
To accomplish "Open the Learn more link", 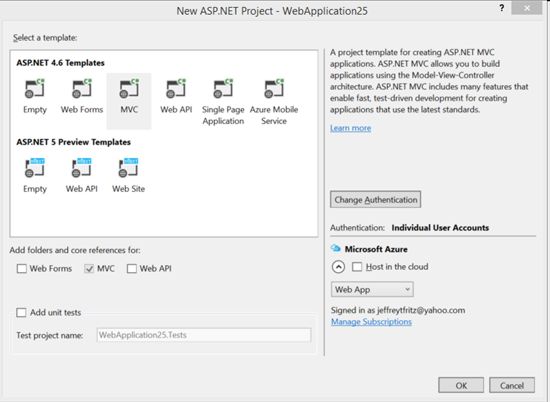I will [350, 128].
